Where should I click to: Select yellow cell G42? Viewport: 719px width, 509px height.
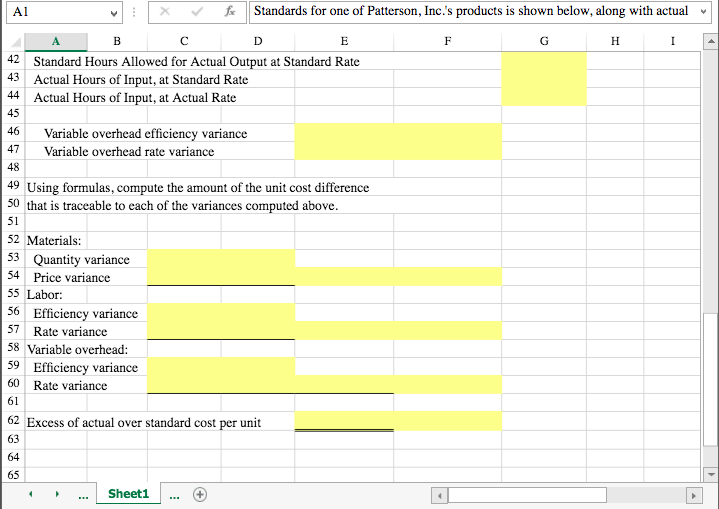544,61
